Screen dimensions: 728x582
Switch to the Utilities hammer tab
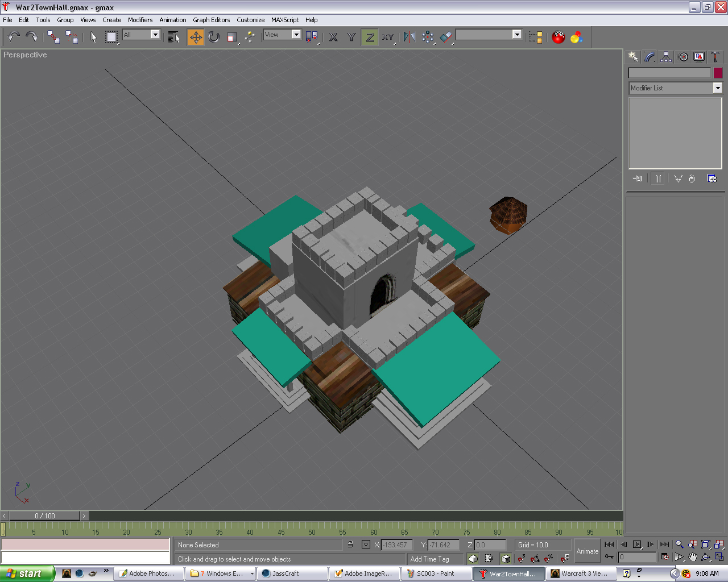[715, 56]
